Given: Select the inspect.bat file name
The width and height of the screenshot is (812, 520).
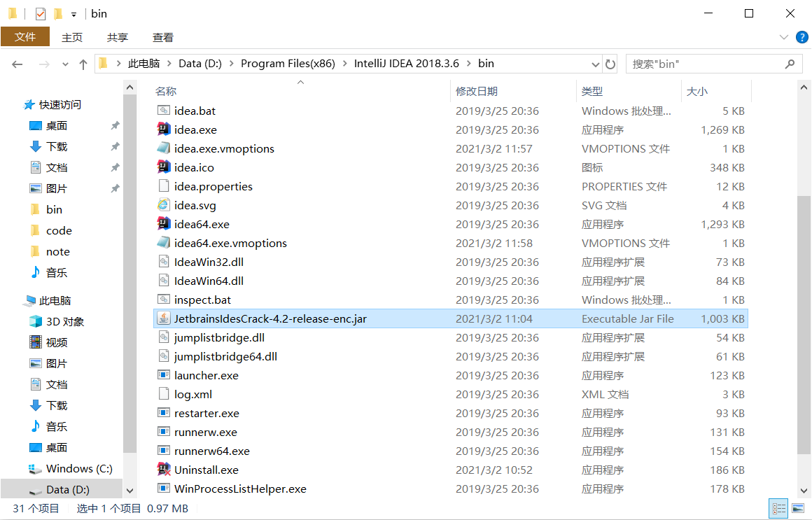Looking at the screenshot, I should 202,300.
